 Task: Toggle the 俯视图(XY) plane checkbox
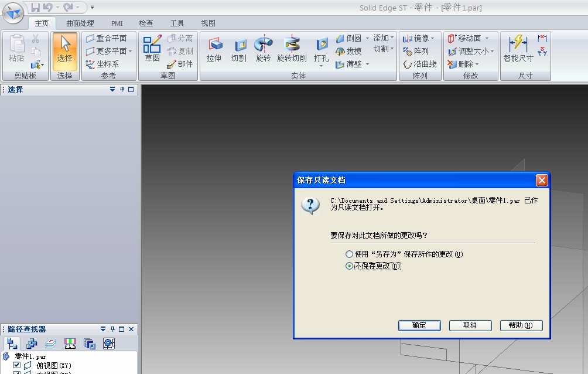(16, 365)
